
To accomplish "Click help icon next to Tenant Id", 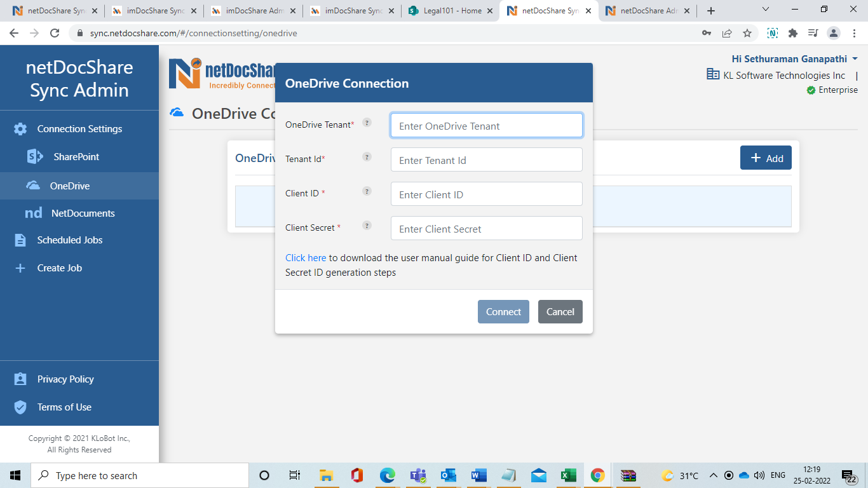I will [x=367, y=157].
